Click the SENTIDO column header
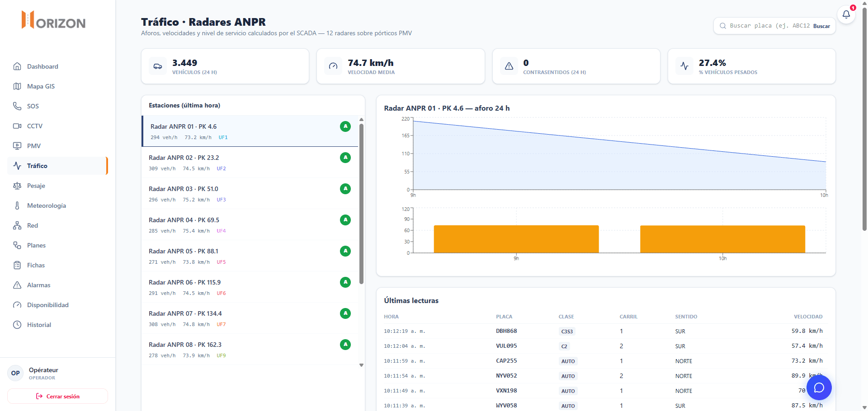Image resolution: width=868 pixels, height=411 pixels. pos(686,317)
